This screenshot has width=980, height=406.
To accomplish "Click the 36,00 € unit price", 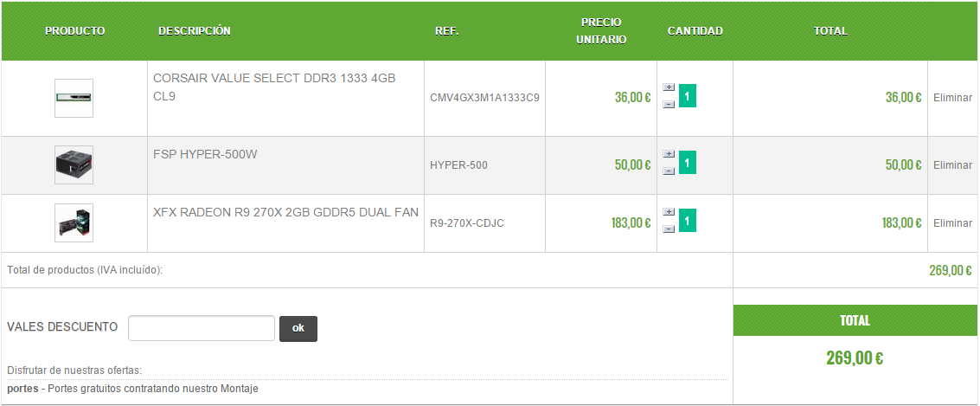I will 632,98.
